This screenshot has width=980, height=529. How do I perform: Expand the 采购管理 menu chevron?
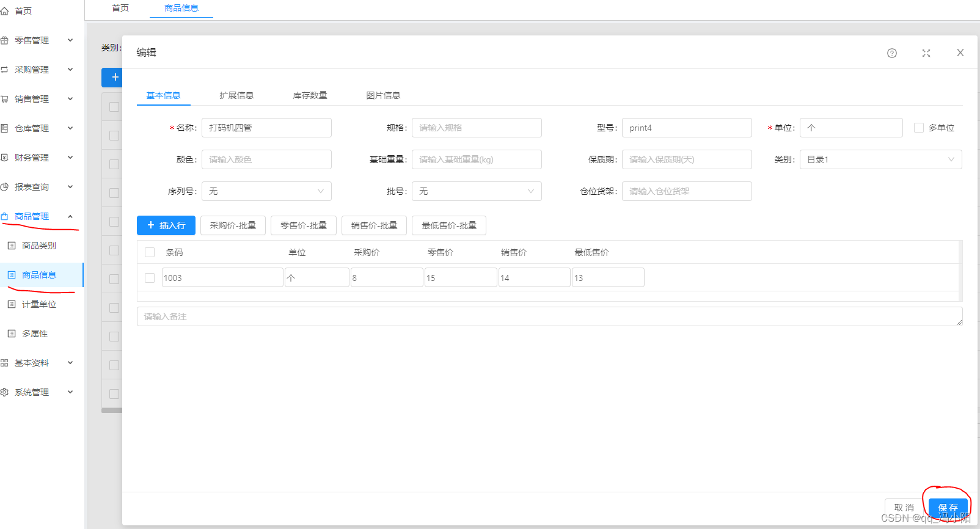point(70,70)
